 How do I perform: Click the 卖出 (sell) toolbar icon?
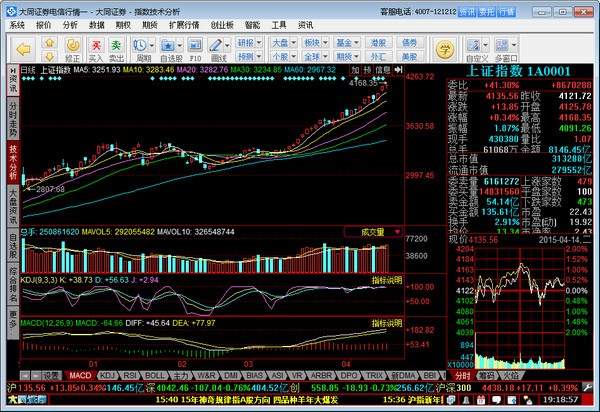pos(117,47)
